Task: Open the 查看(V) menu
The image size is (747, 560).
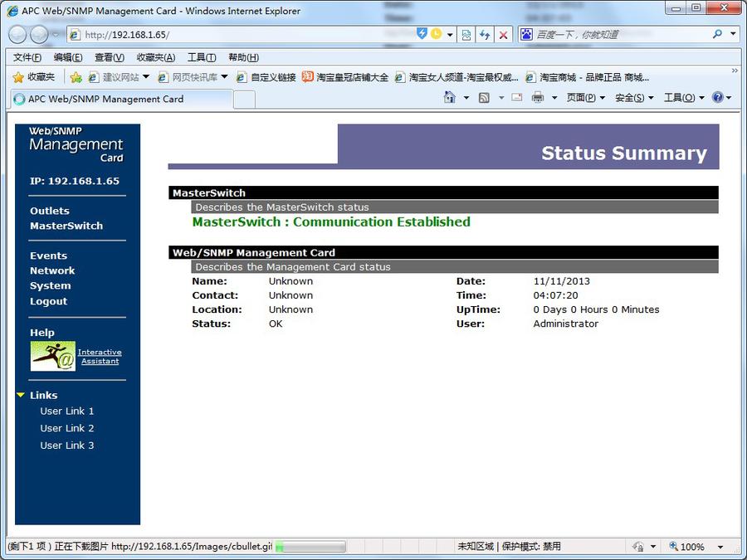Action: point(109,57)
